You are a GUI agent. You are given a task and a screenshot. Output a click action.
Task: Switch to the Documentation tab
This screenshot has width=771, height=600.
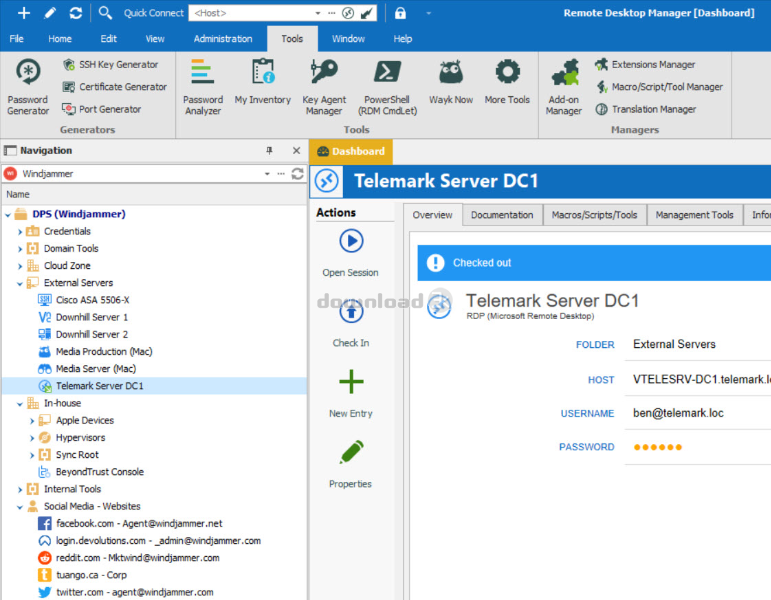click(x=502, y=215)
